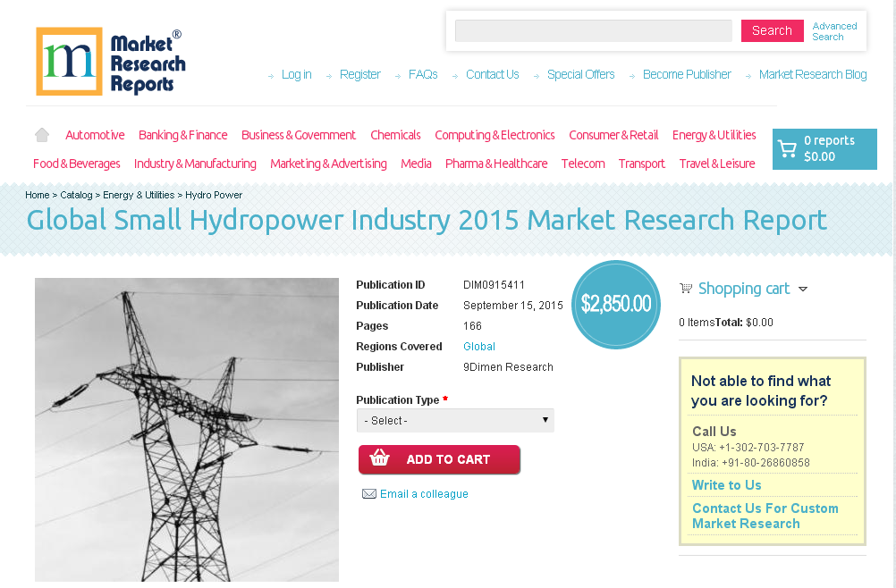
Task: Click Become Publisher link
Action: coord(686,75)
